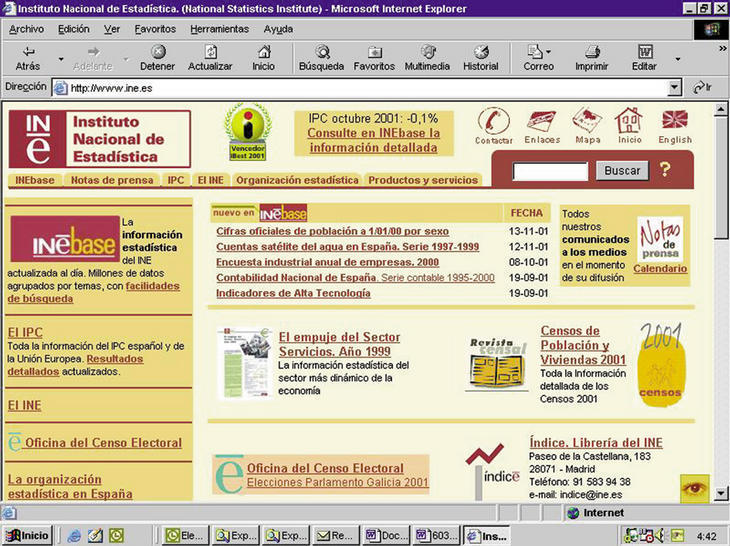The width and height of the screenshot is (730, 546).
Task: Go to Inicio home in browser toolbar
Action: coord(263,52)
